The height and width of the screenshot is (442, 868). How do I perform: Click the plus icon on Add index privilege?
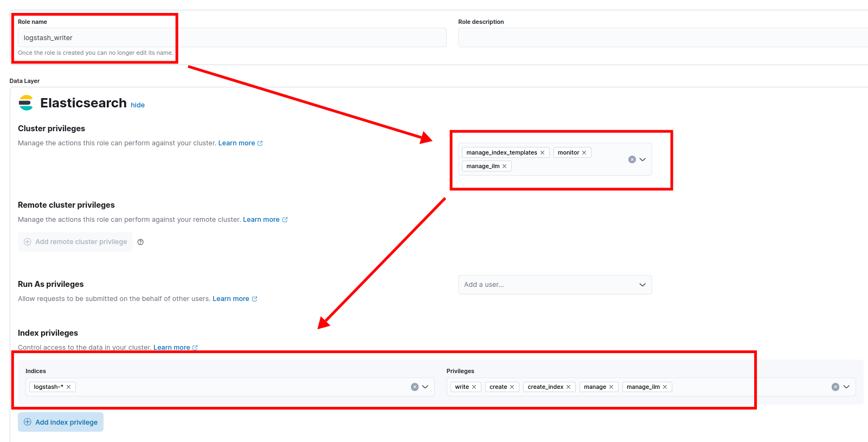click(x=28, y=422)
